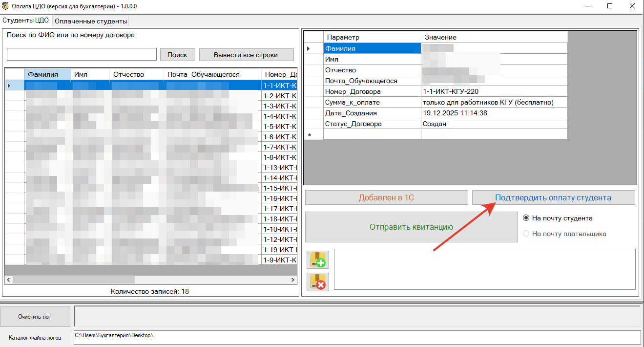The width and height of the screenshot is (644, 347).
Task: Select the 'На почту плательщика' radio option
Action: pos(526,234)
